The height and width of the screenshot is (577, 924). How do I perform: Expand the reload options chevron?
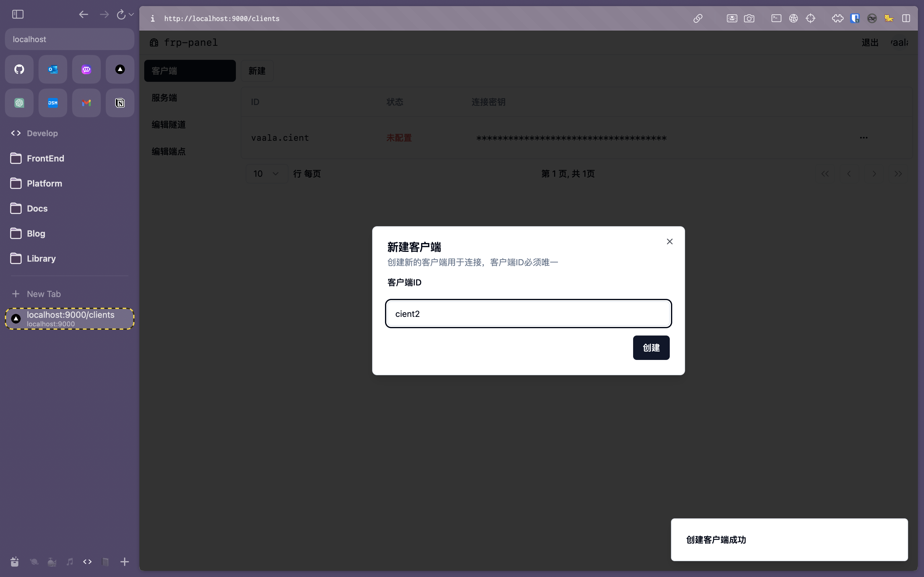(131, 15)
